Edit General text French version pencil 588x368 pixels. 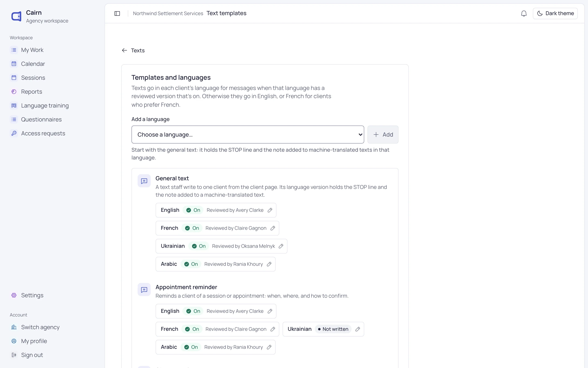273,228
